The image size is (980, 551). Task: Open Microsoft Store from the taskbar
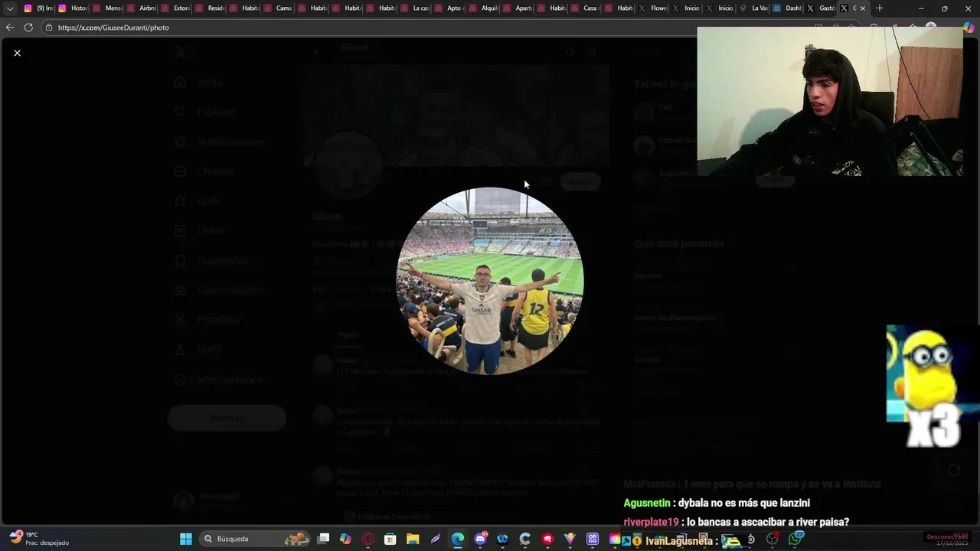(x=390, y=539)
